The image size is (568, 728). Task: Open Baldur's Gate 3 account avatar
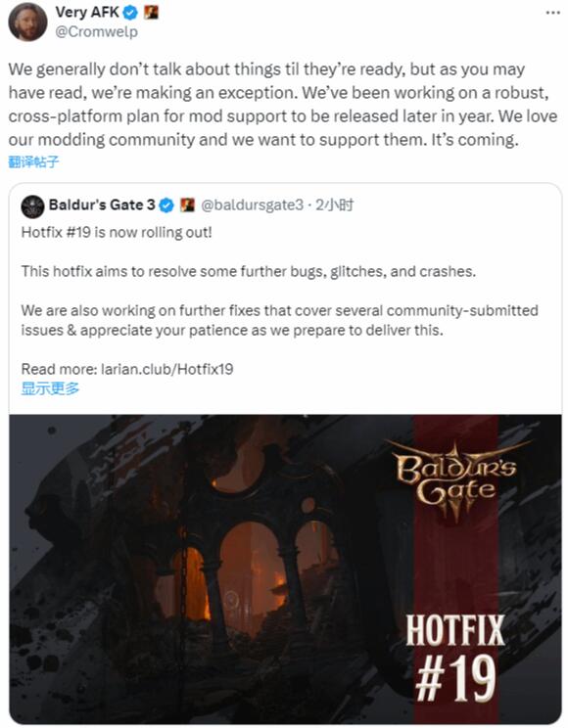pos(32,206)
